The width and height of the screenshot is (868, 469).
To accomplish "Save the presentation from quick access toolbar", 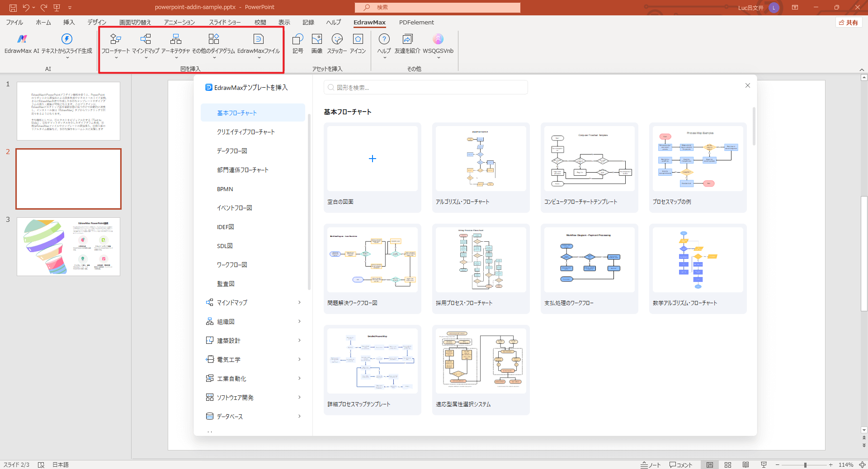I will click(x=13, y=7).
